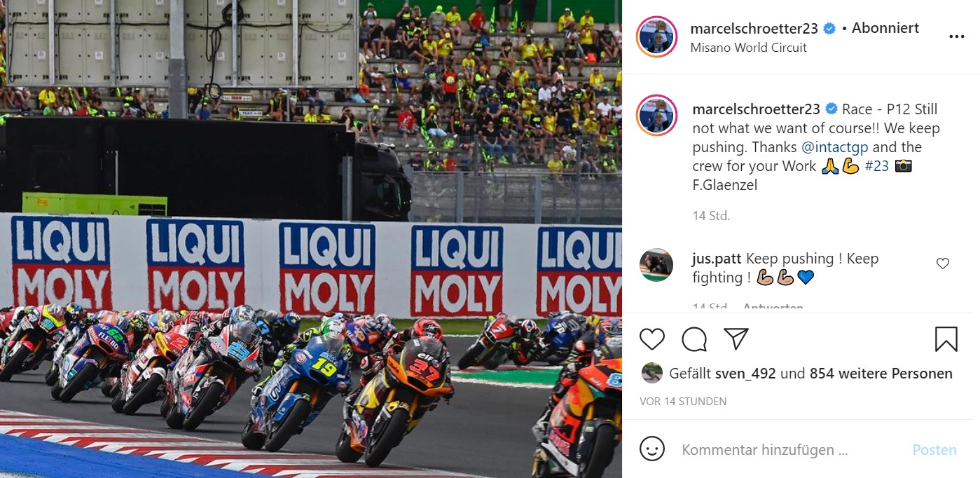The image size is (980, 478).
Task: Open Misano World Circuit location
Action: 748,48
